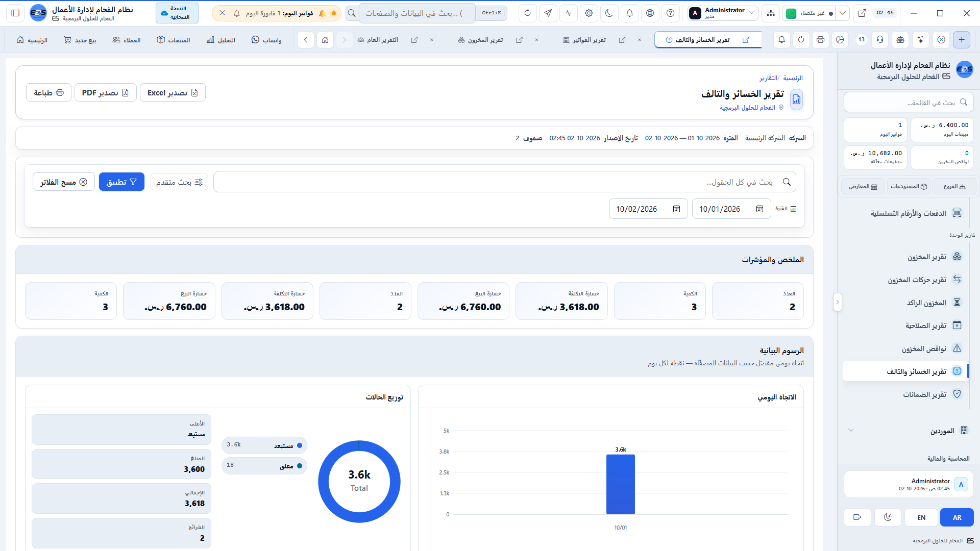This screenshot has height=551, width=980.
Task: Switch language to AR
Action: 957,517
